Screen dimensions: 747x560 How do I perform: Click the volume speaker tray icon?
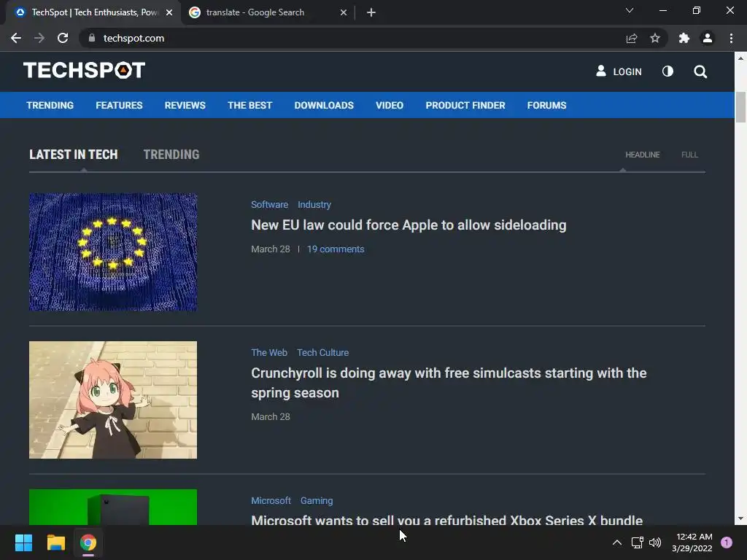coord(656,542)
